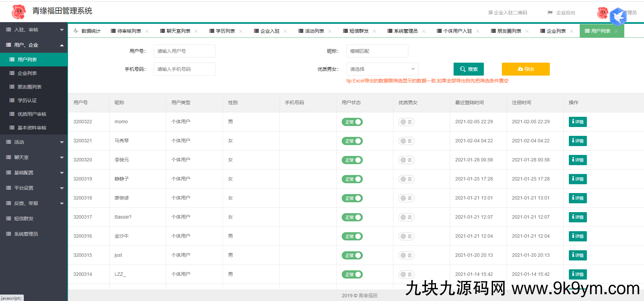This screenshot has width=644, height=301.
Task: Click the green 搜索 button
Action: click(469, 69)
